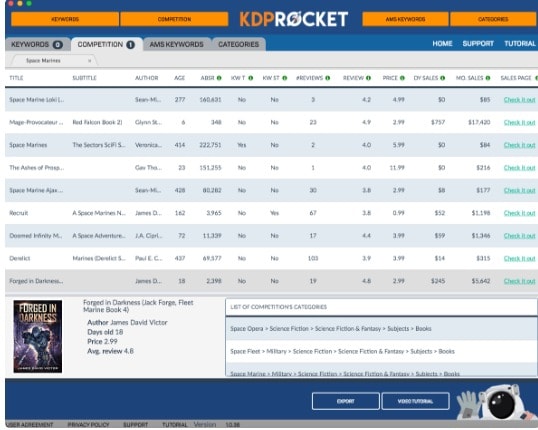Click the Price column info icon
538x430 pixels.
click(402, 78)
